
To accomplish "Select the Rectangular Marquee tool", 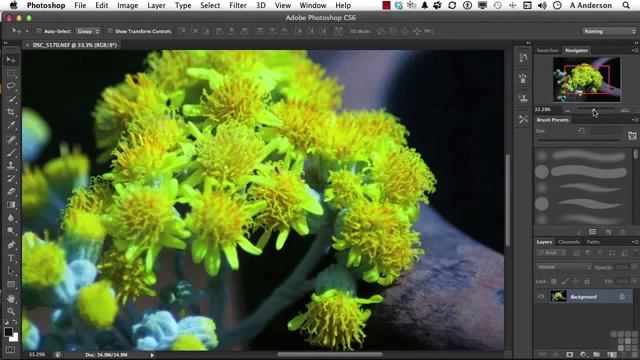I will pyautogui.click(x=11, y=73).
